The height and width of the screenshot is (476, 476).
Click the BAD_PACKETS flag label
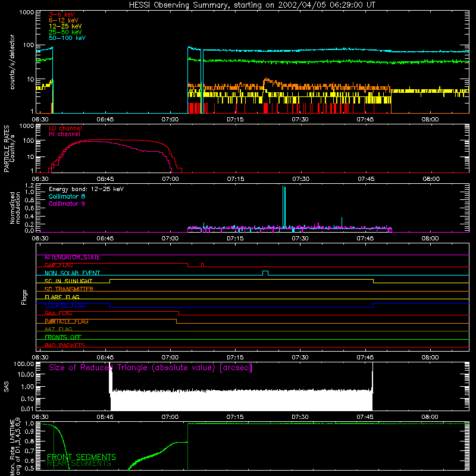click(65, 345)
